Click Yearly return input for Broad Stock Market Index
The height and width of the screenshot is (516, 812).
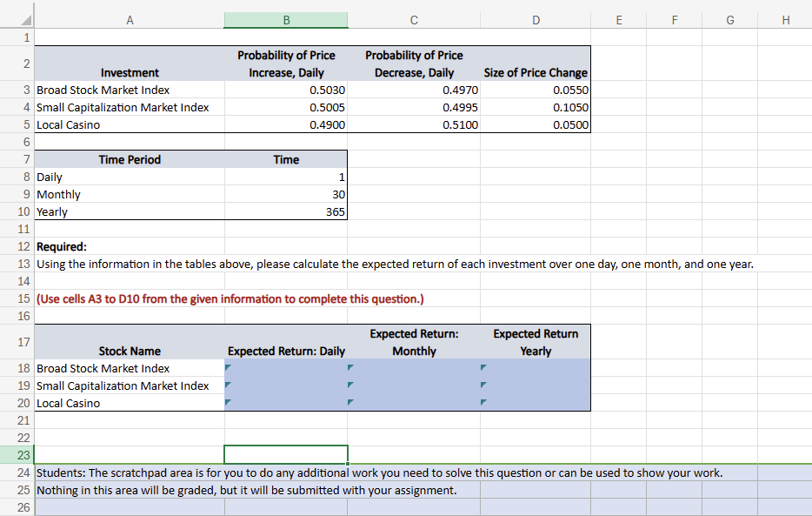(536, 368)
